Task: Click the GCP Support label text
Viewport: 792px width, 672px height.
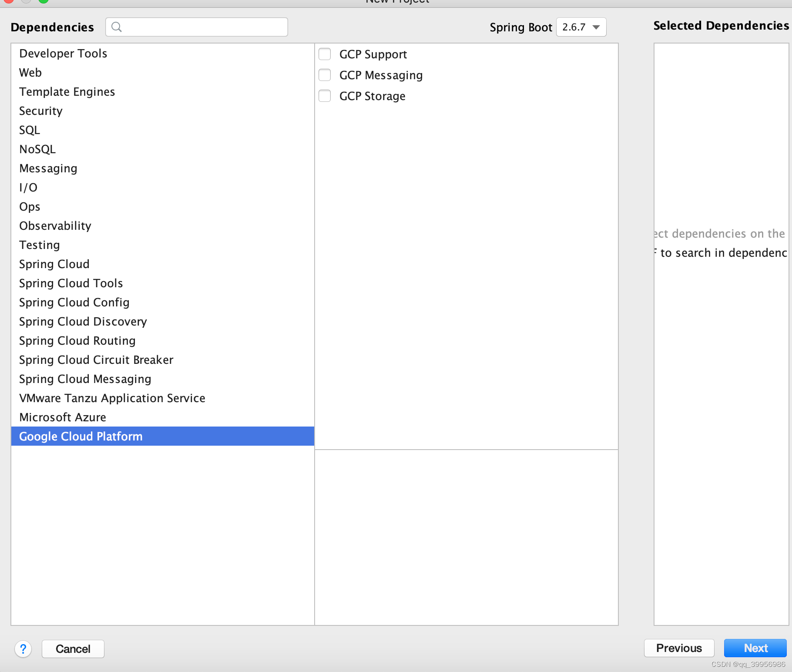Action: pyautogui.click(x=373, y=54)
